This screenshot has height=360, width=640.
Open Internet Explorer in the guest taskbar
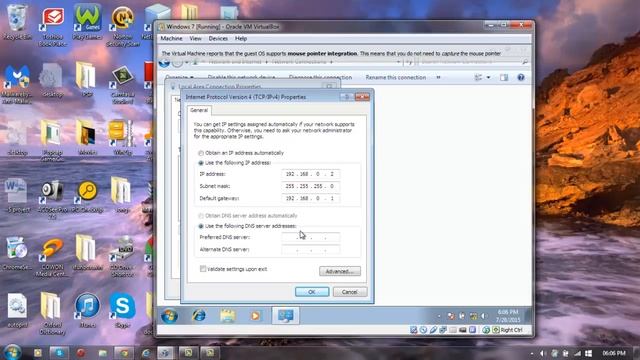(x=199, y=316)
